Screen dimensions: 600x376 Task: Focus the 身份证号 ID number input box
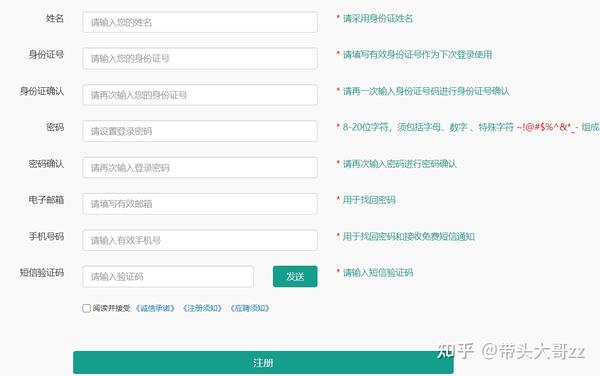(200, 59)
